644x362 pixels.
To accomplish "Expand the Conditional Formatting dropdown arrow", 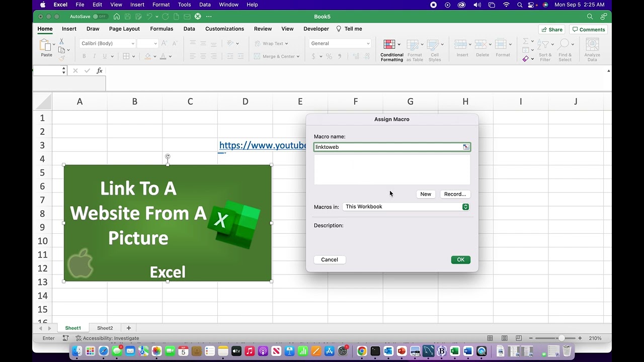I will (399, 44).
